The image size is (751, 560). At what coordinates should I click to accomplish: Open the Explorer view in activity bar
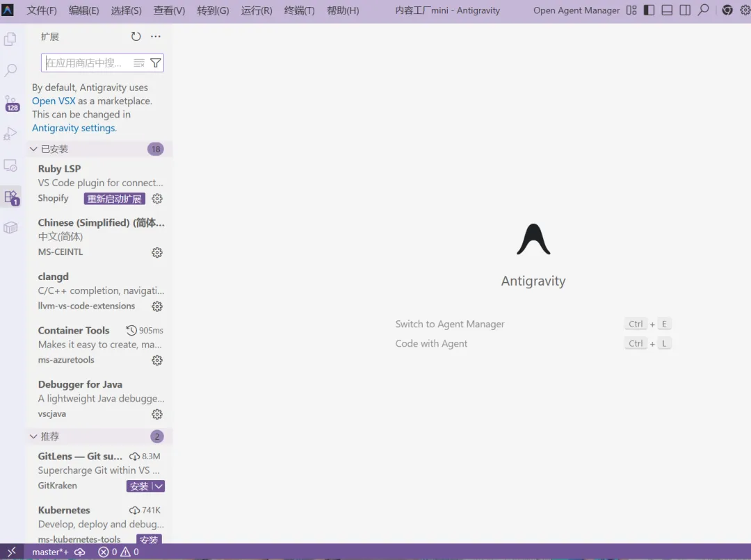click(x=10, y=39)
